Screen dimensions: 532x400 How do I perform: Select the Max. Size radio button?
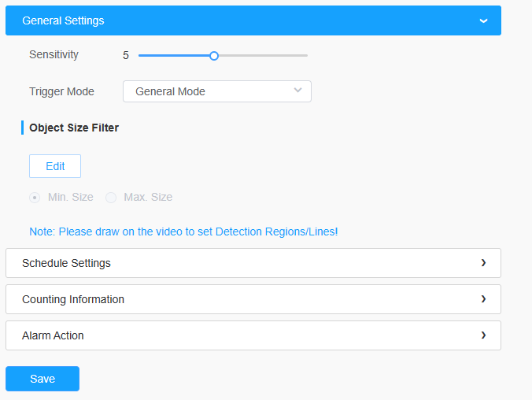click(111, 198)
